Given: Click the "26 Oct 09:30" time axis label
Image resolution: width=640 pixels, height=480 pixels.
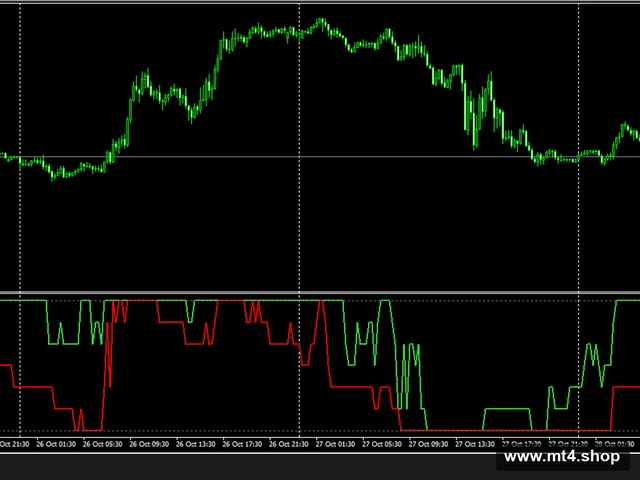Looking at the screenshot, I should [x=149, y=444].
